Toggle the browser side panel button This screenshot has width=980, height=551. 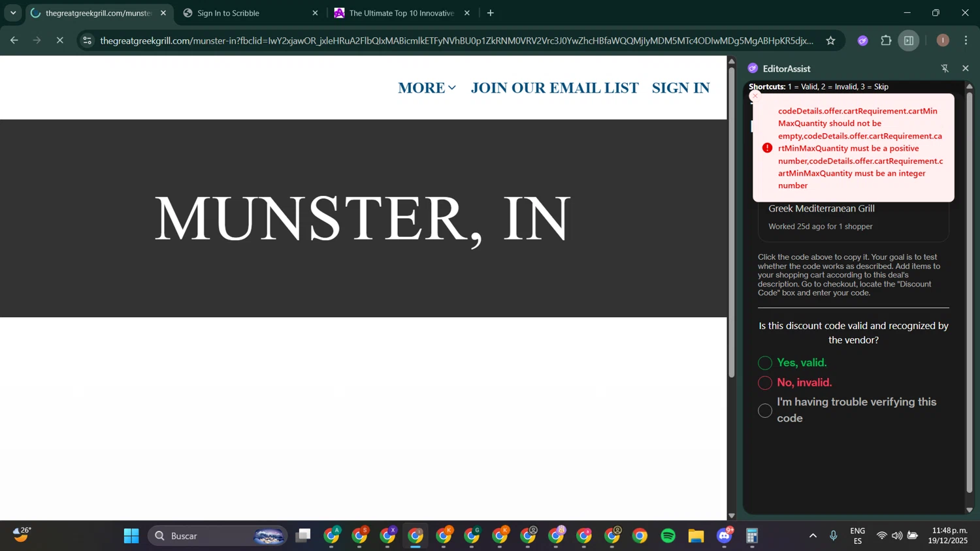[x=909, y=40]
